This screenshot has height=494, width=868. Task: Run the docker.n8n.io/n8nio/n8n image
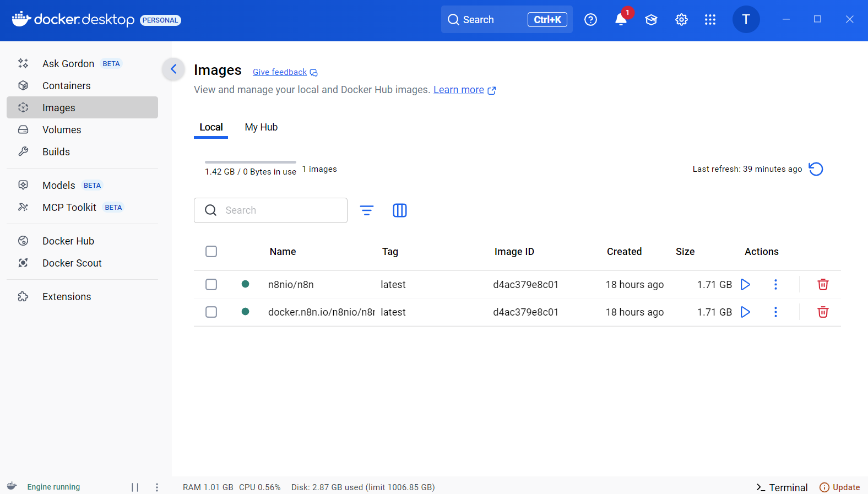tap(745, 312)
